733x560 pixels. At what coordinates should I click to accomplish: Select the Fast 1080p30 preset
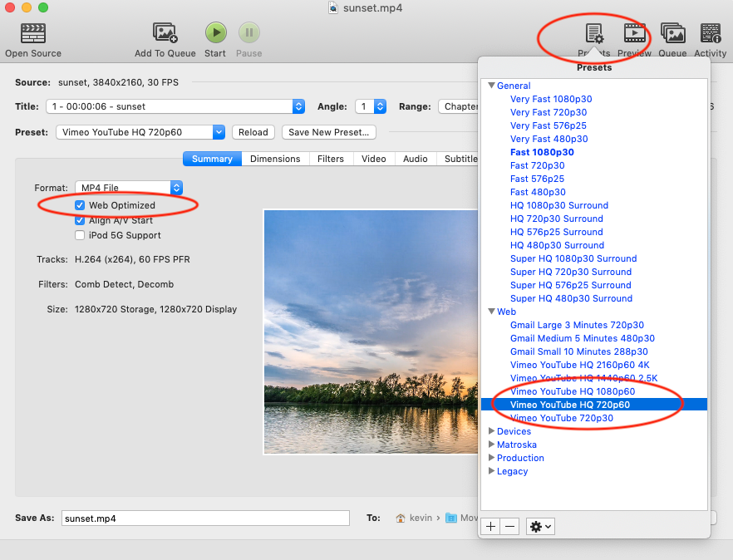click(x=542, y=152)
